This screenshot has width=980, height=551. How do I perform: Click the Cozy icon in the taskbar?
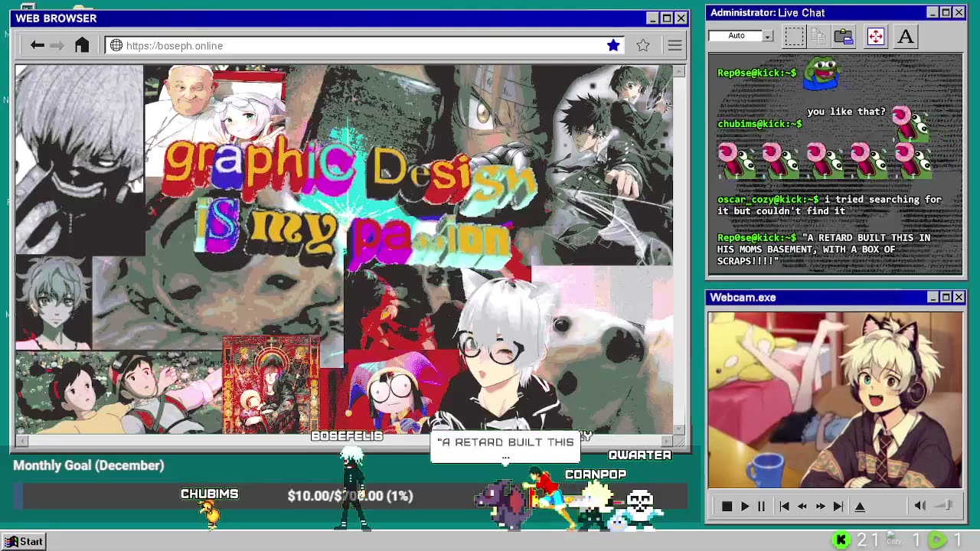[893, 540]
